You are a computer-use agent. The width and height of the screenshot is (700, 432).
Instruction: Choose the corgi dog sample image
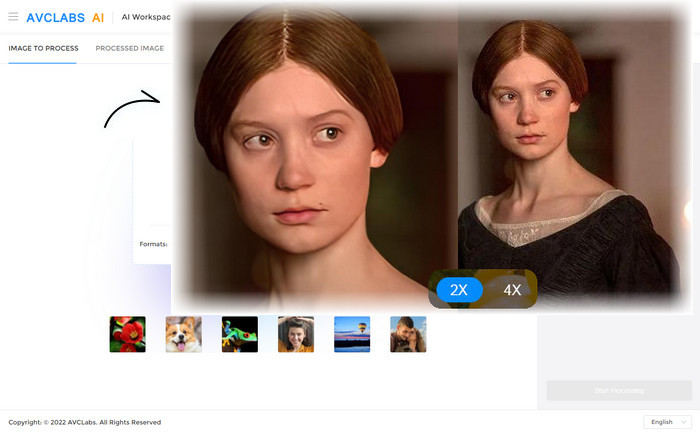tap(183, 334)
